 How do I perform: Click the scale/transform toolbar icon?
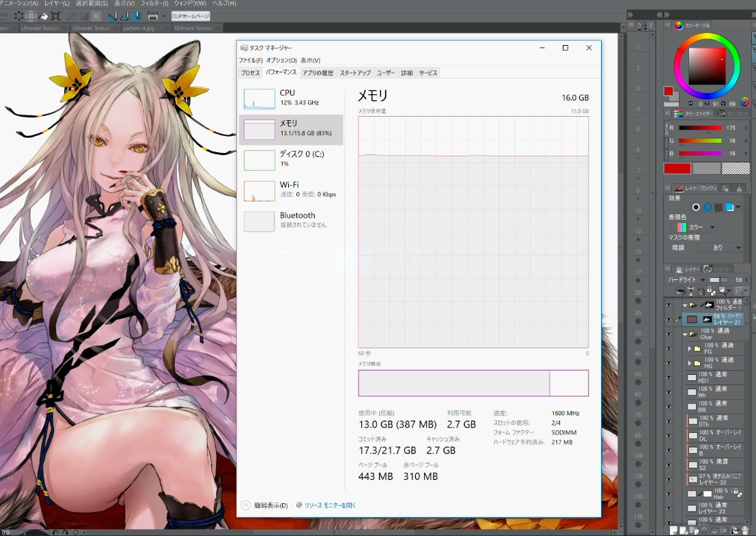(x=56, y=16)
